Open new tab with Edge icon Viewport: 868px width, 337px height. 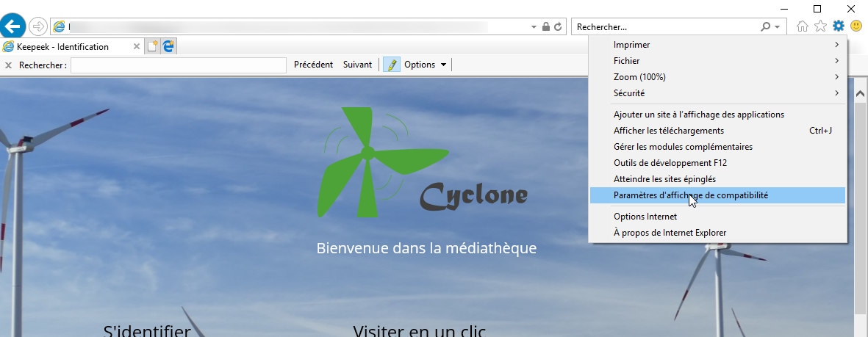(x=169, y=46)
